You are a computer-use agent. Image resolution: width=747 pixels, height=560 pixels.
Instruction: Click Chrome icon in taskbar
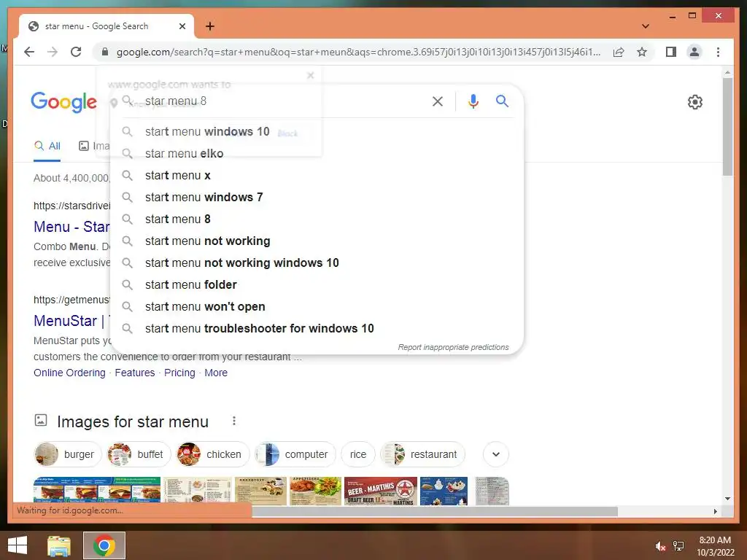(x=104, y=545)
